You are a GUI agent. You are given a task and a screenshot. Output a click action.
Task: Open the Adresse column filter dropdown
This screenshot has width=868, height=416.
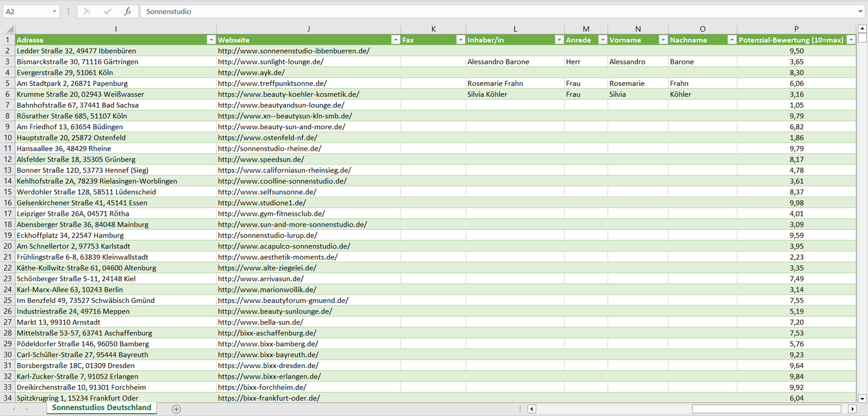(x=210, y=40)
